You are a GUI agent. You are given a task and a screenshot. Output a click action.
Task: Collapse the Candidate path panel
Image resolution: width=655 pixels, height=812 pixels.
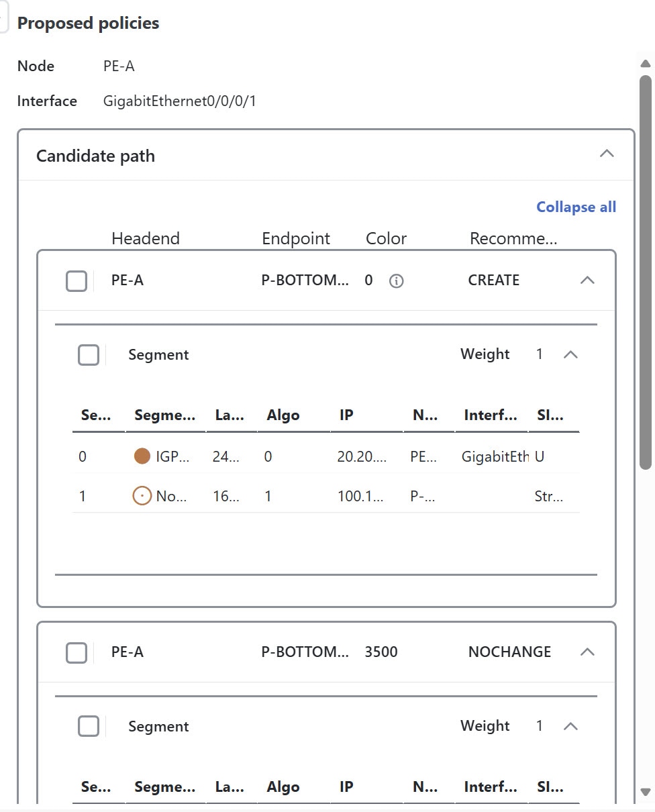[x=607, y=154]
